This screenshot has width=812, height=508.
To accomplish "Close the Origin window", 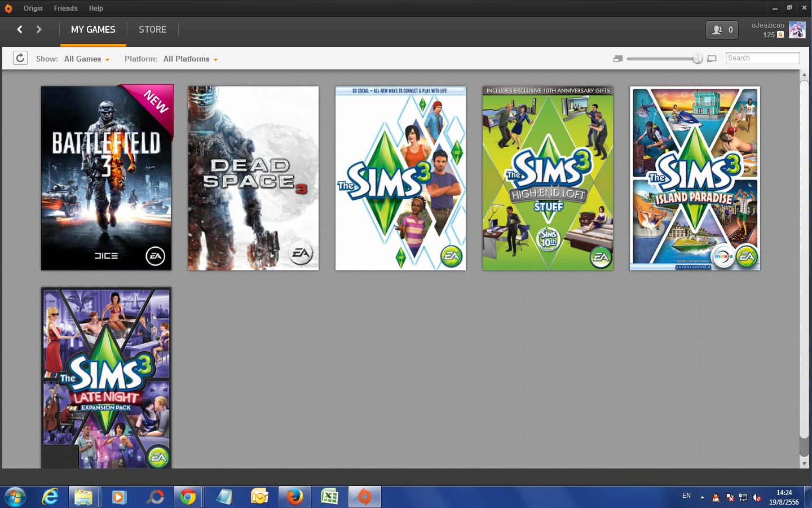I will tap(804, 8).
